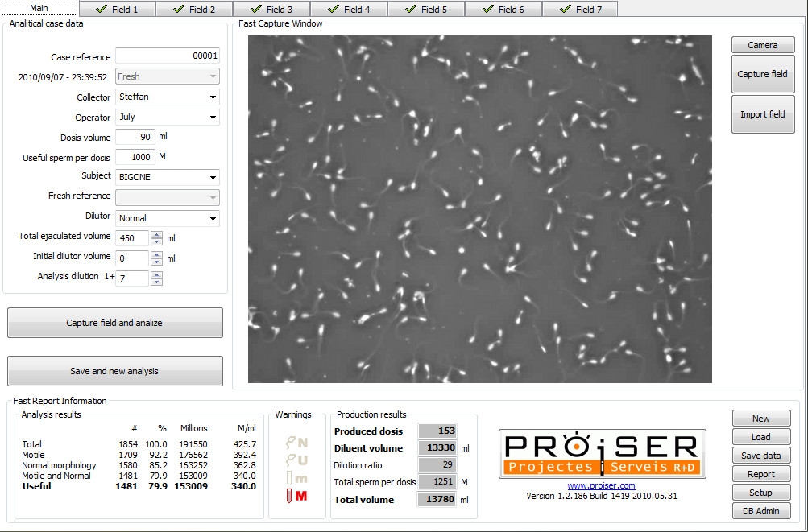The width and height of the screenshot is (808, 532).
Task: Click the Dosis volume field
Action: coord(135,137)
